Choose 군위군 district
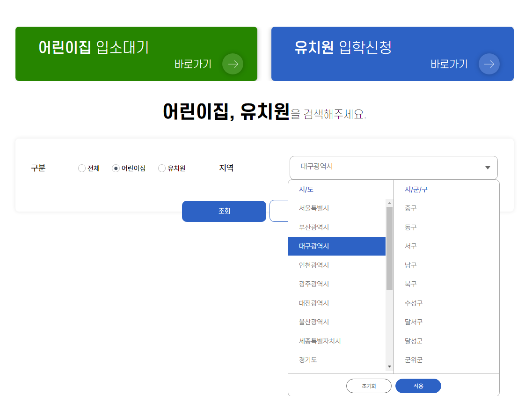 pyautogui.click(x=413, y=359)
